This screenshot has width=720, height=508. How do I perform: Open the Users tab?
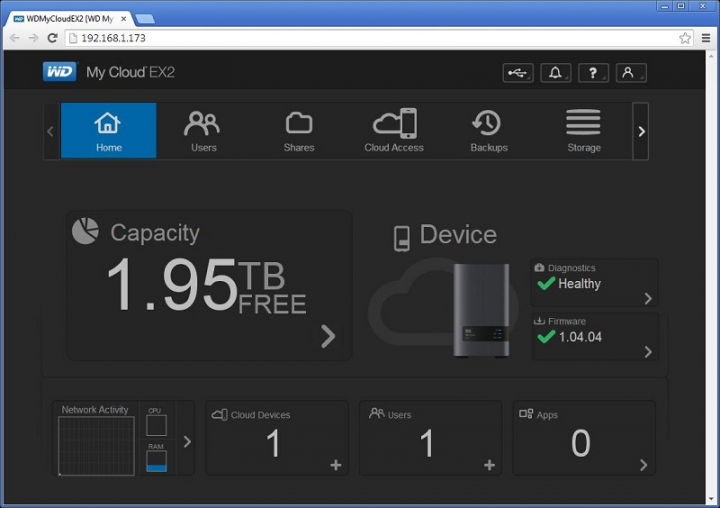[203, 130]
